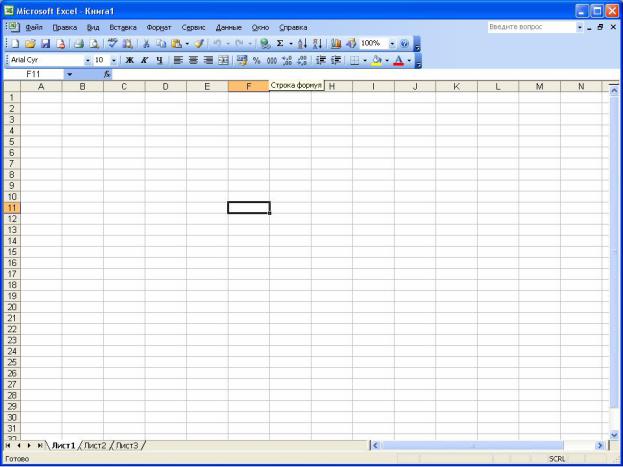Click the Copy icon
This screenshot has height=467, width=623.
[x=161, y=44]
